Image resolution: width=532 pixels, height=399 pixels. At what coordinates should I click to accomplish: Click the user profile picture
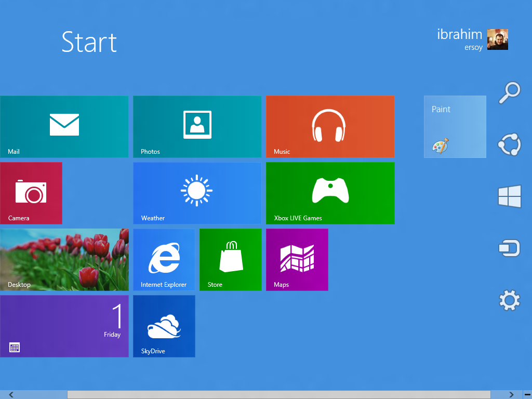[x=497, y=39]
